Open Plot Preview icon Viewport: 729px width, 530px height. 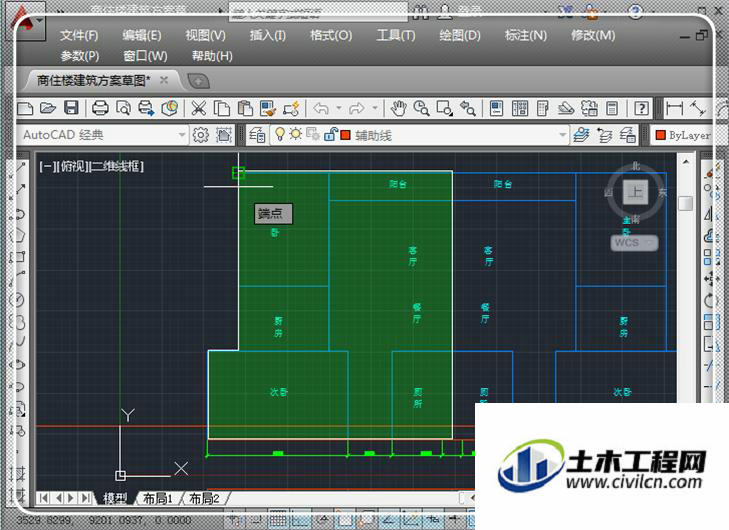click(x=123, y=109)
